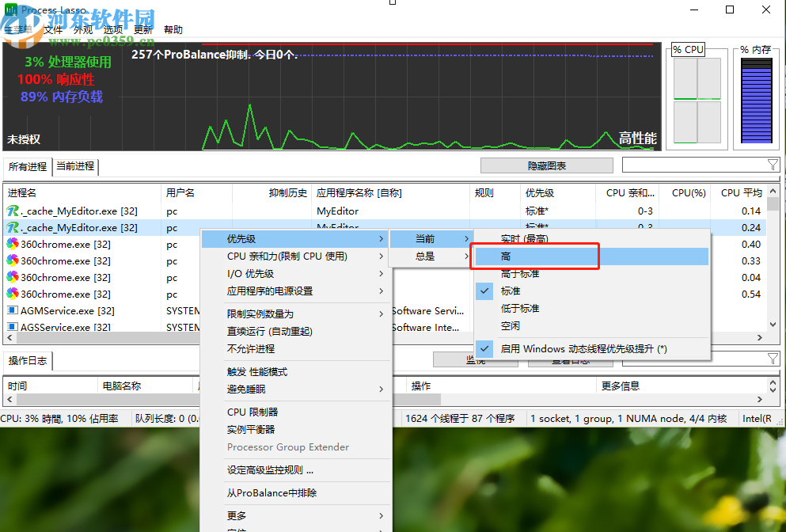This screenshot has width=786, height=532.
Task: Click the 隐藏图表 button
Action: click(546, 165)
